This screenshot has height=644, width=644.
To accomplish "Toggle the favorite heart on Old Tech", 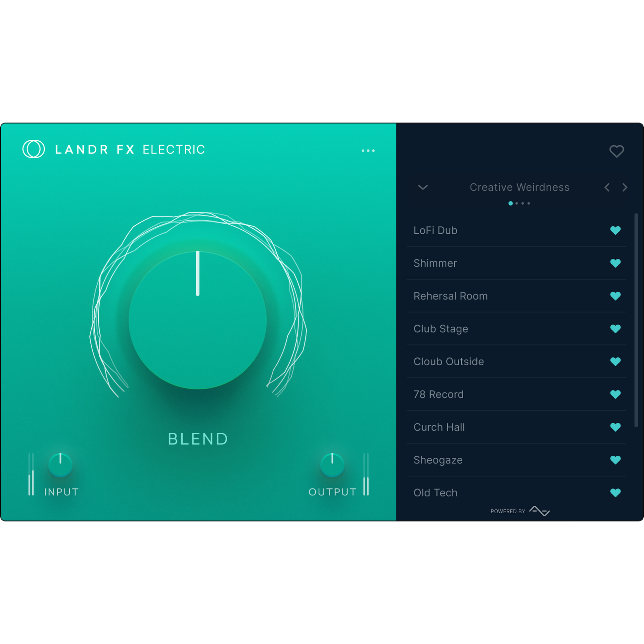I will coord(616,493).
